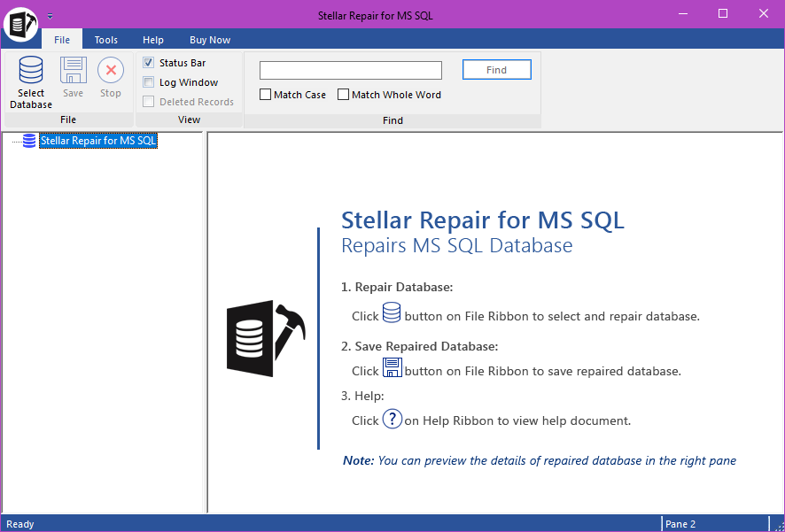
Task: Click the Stellar application logo top-left
Action: click(x=19, y=23)
